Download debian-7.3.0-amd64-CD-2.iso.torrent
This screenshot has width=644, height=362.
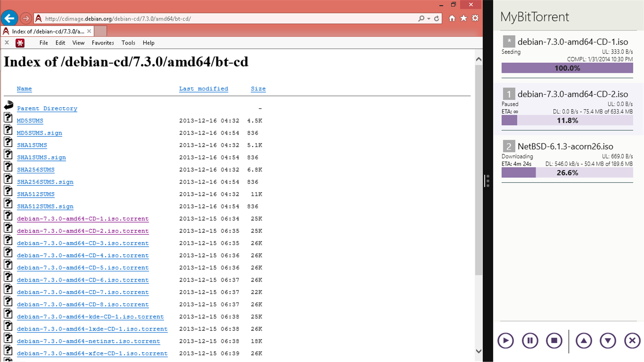point(83,231)
